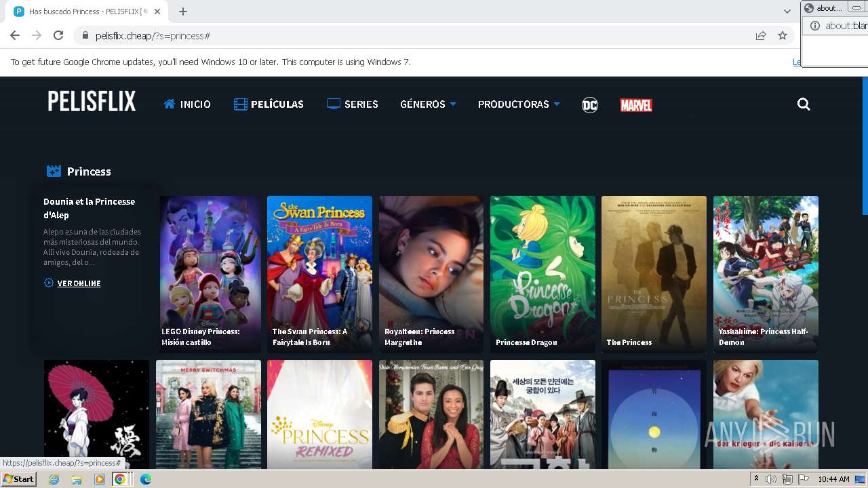This screenshot has width=868, height=488.
Task: Open the royal couple movie poster
Action: pyautogui.click(x=431, y=414)
